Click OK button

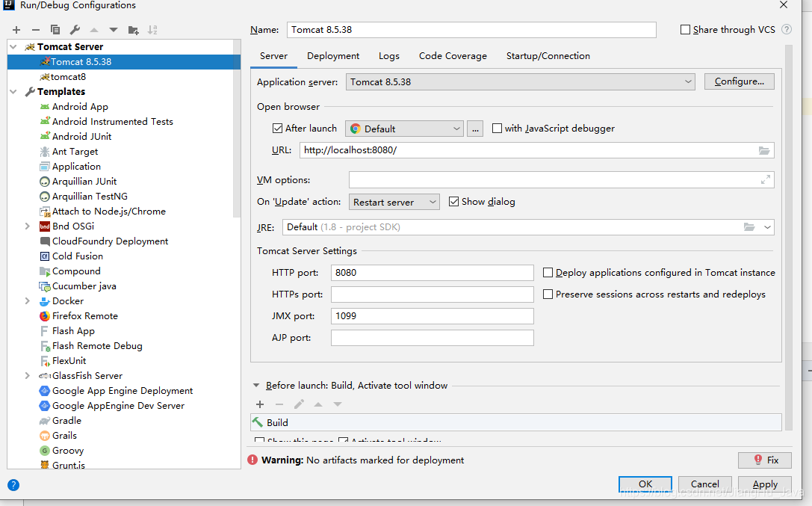645,484
